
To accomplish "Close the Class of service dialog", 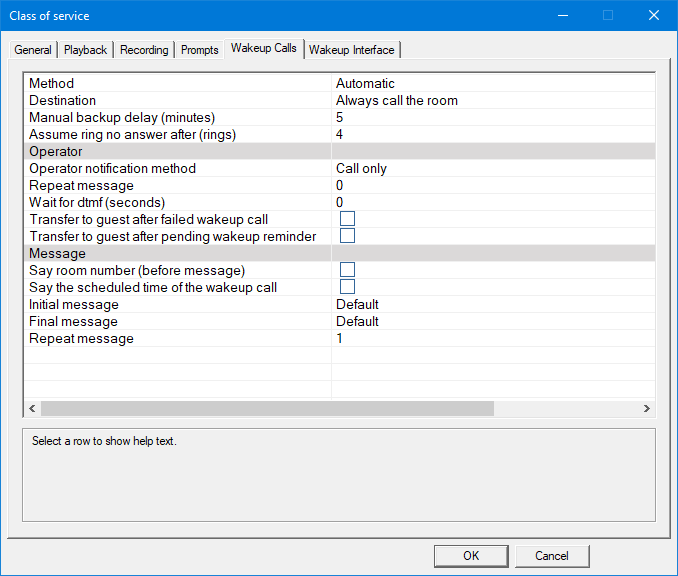I will 653,15.
